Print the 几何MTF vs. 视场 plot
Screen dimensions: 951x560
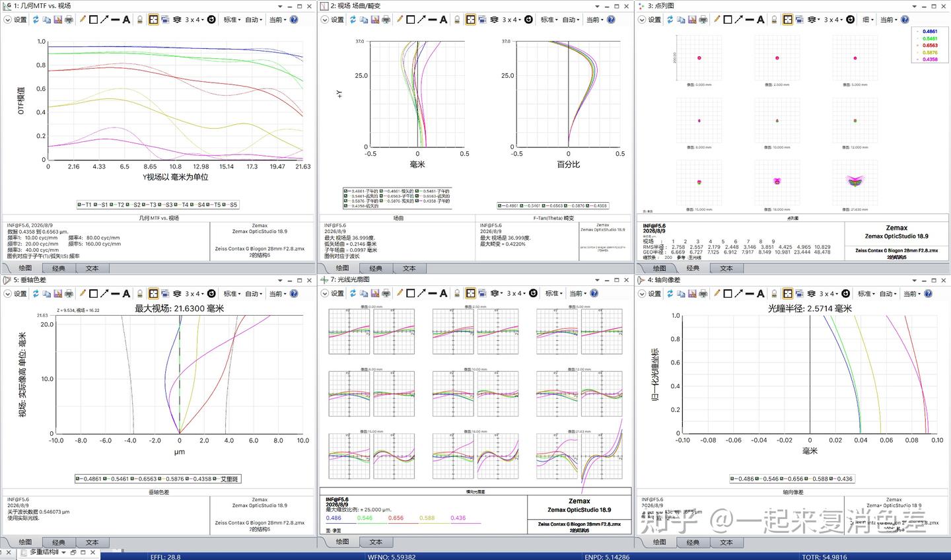click(69, 20)
